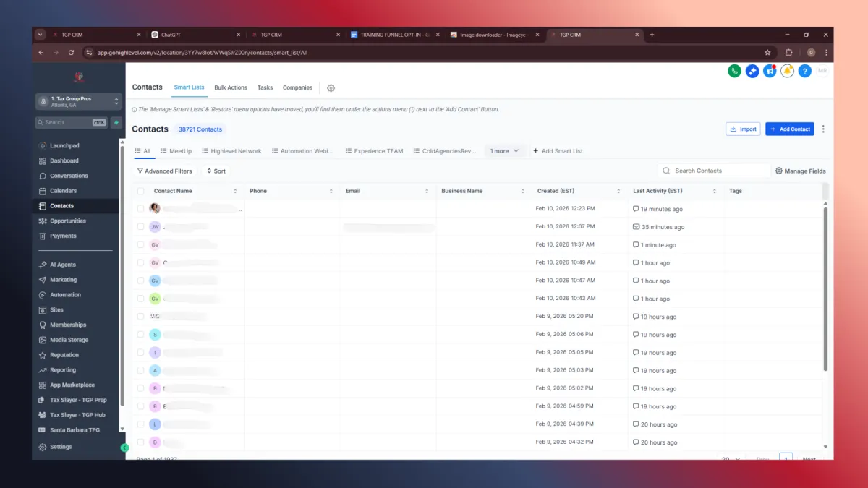Screen dimensions: 868x488
Task: Open Marketing in the sidebar
Action: (x=63, y=280)
